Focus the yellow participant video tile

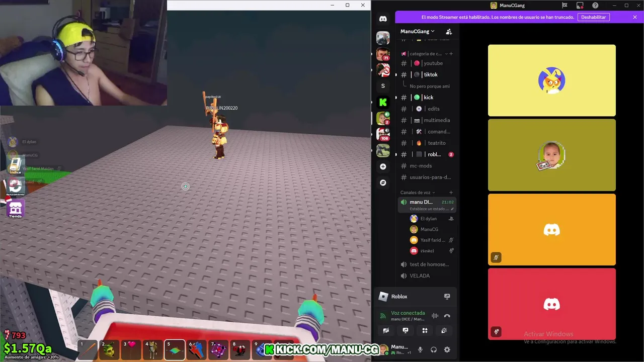tap(552, 80)
